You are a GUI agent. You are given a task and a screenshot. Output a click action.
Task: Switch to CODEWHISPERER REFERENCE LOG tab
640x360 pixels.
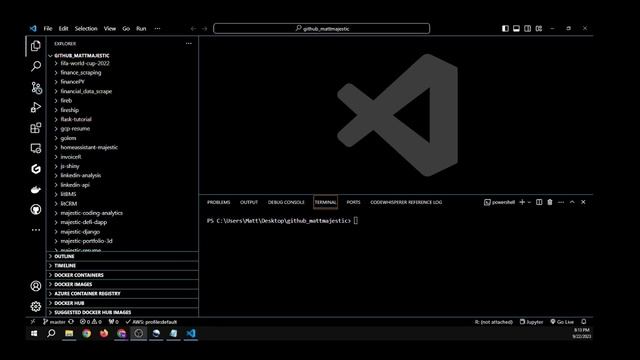point(406,202)
